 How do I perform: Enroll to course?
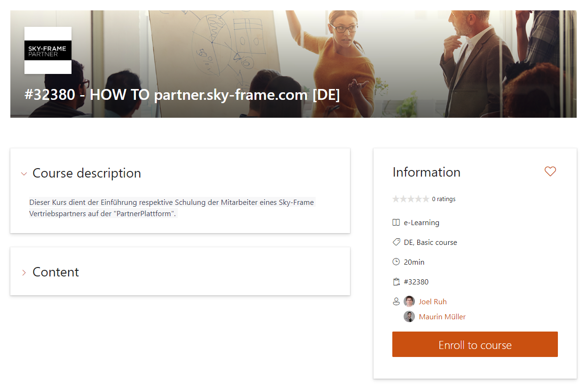click(475, 344)
